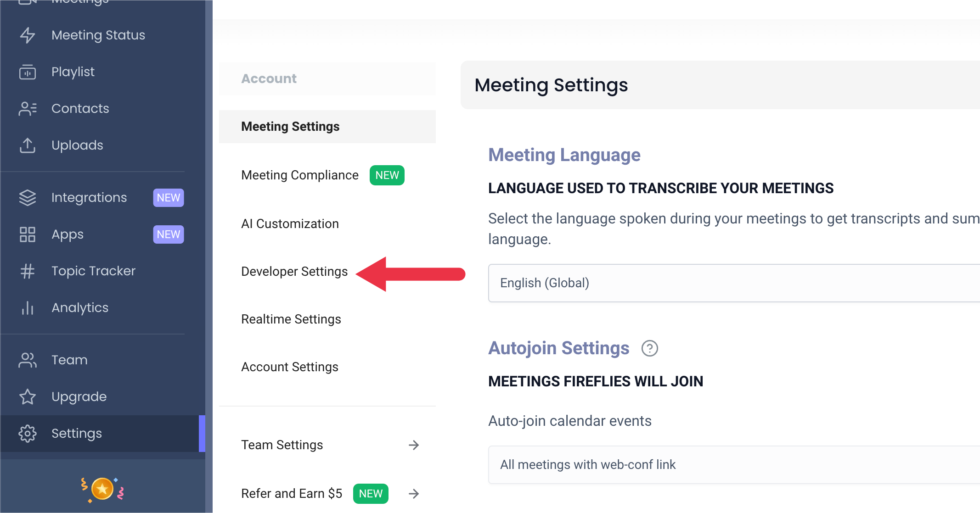The width and height of the screenshot is (980, 513).
Task: Click the celebration star badge icon
Action: 102,489
